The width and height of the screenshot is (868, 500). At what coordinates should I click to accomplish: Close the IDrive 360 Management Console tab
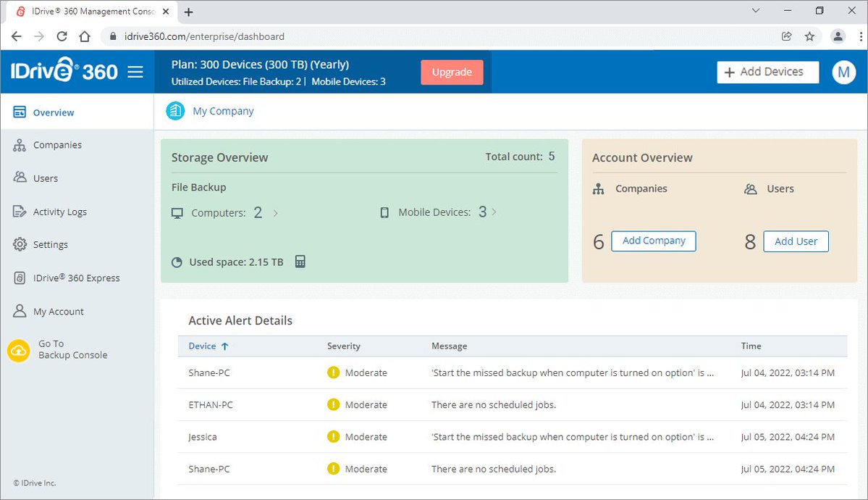point(166,11)
